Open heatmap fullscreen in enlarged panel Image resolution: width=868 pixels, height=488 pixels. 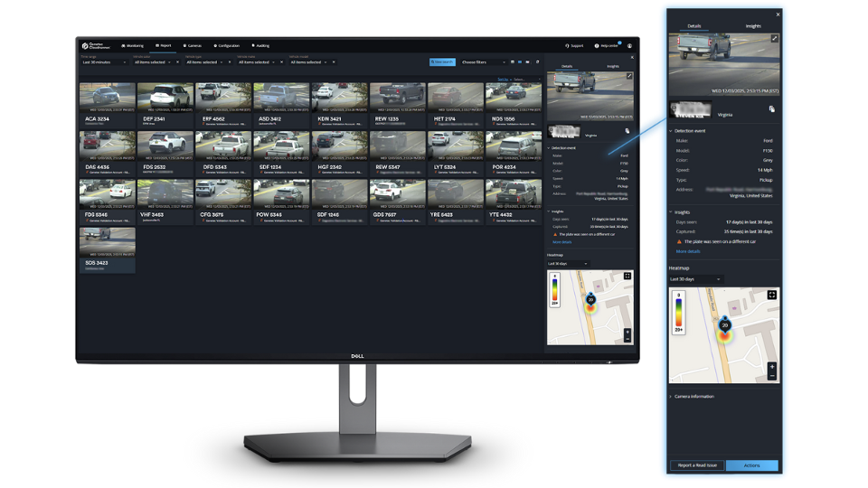771,295
